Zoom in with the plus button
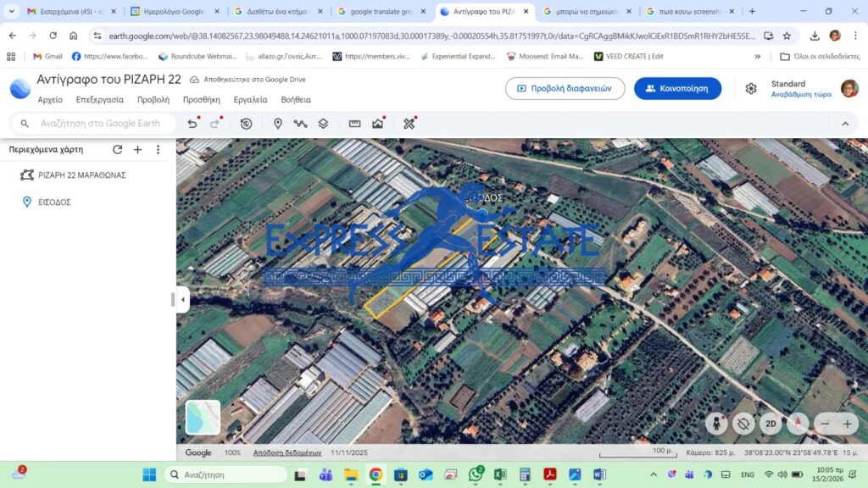The height and width of the screenshot is (488, 868). click(848, 424)
